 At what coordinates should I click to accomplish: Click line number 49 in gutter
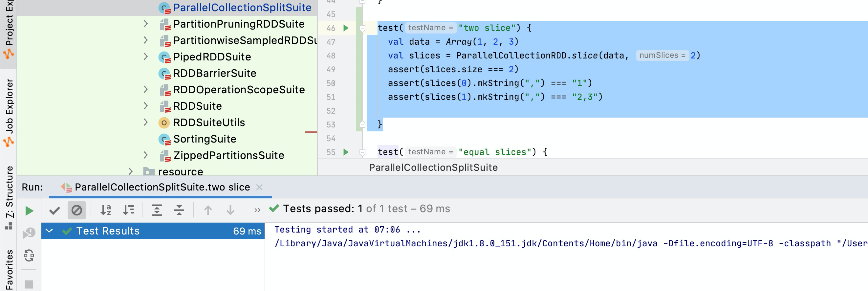331,69
